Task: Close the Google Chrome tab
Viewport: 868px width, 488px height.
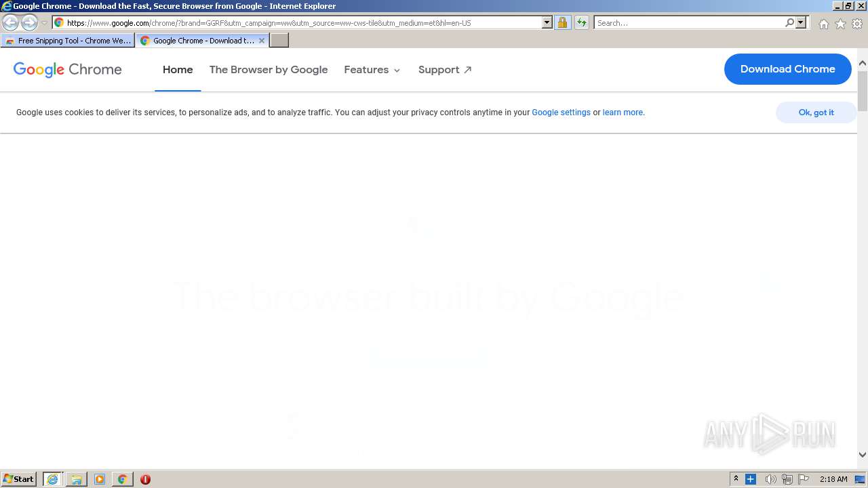Action: point(262,41)
